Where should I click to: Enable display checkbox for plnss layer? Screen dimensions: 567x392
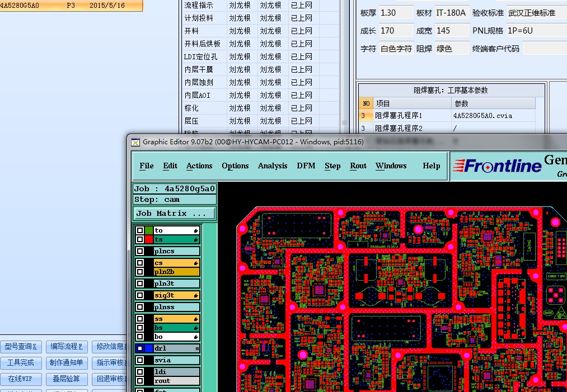pos(140,307)
